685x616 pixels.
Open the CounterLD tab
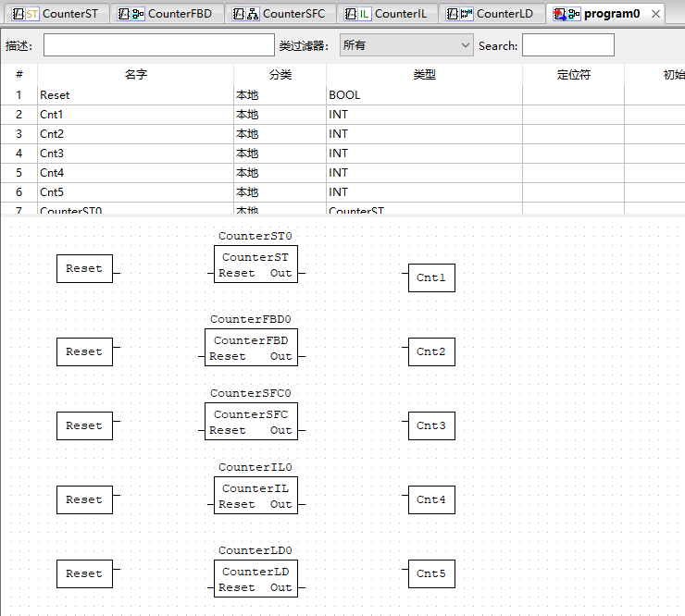(504, 14)
